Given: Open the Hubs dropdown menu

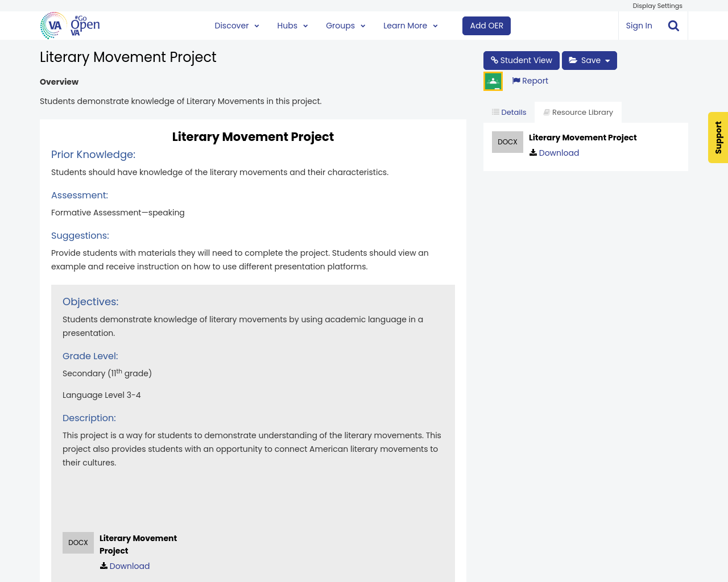Looking at the screenshot, I should [x=292, y=25].
